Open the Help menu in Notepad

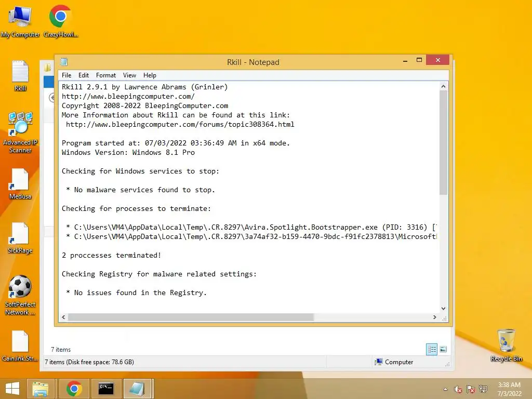[x=150, y=75]
